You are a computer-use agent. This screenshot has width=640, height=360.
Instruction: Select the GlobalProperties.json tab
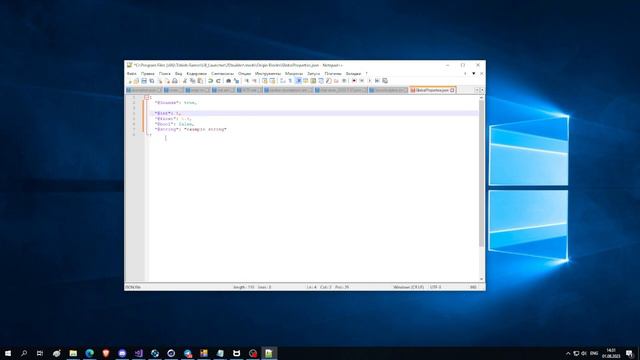pyautogui.click(x=432, y=90)
